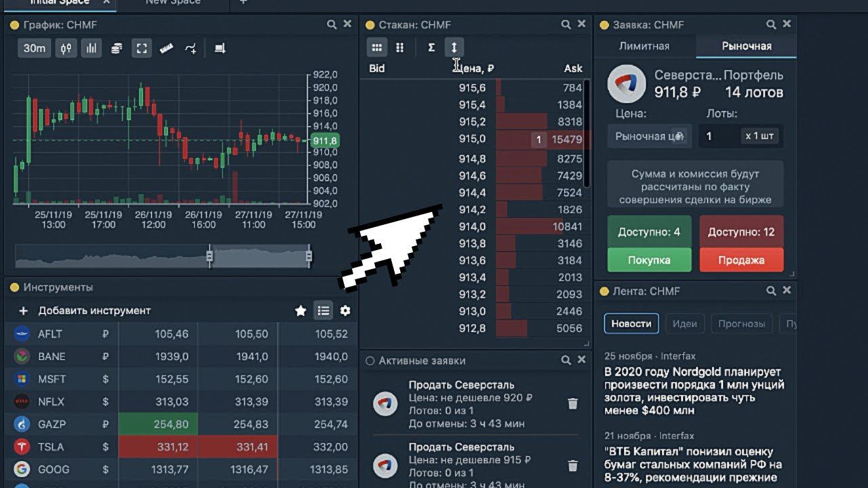Screen dimensions: 868x488
Task: Click the last chart toolbar icon after divider
Action: click(219, 48)
